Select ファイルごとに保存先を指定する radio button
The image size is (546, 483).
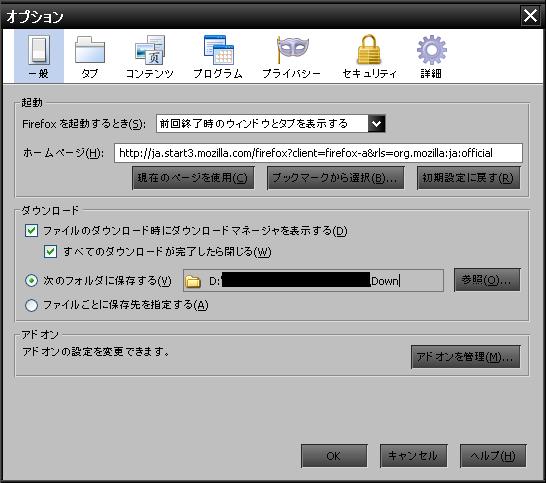click(32, 305)
